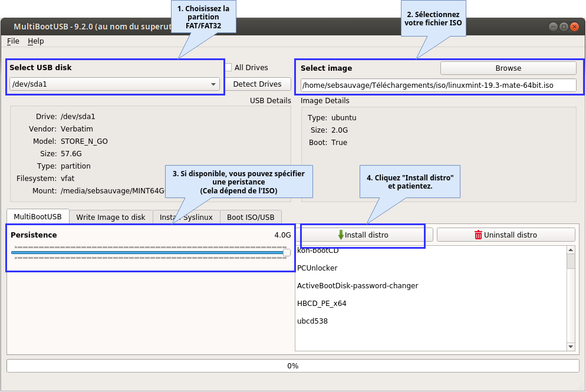The image size is (586, 392).
Task: Enable the All Drives checkbox
Action: (x=228, y=68)
